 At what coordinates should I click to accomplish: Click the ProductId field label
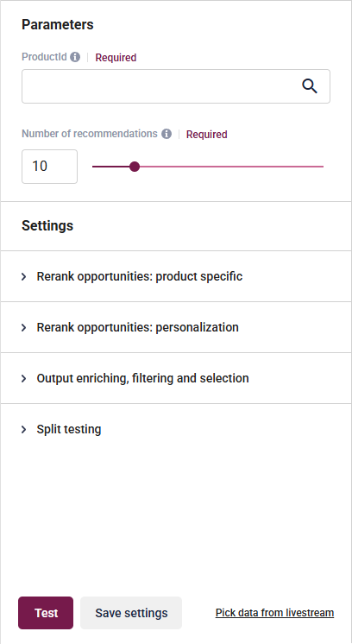coord(44,57)
